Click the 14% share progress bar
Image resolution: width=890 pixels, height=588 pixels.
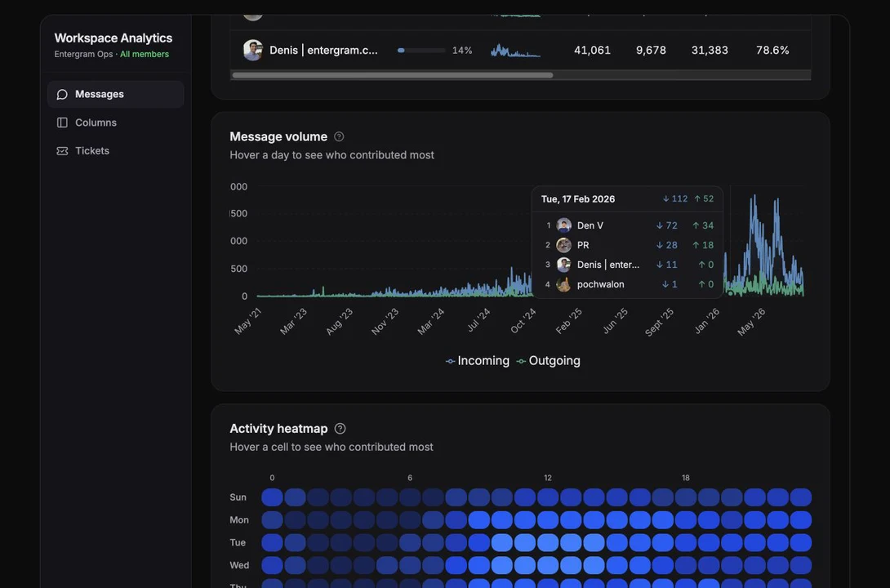pos(421,51)
